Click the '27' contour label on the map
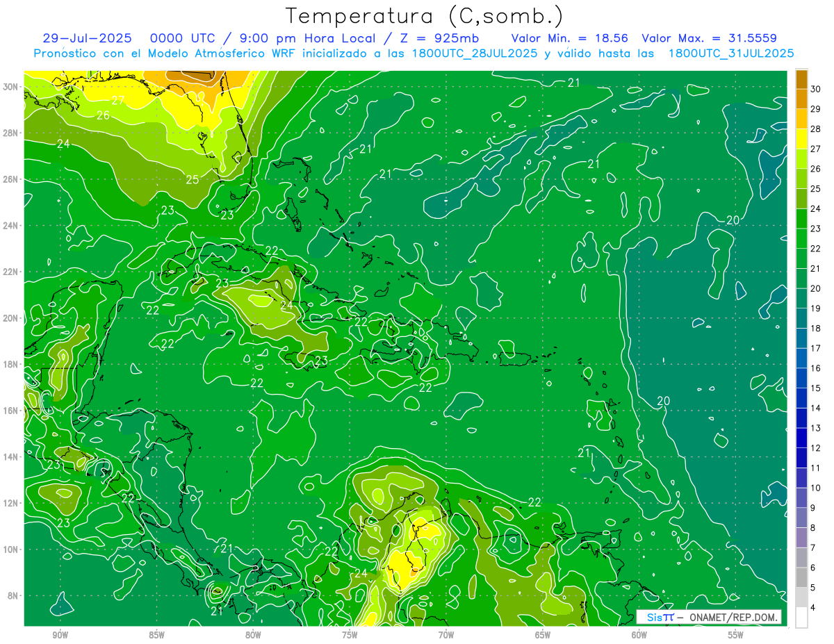The width and height of the screenshot is (834, 644). pos(118,100)
